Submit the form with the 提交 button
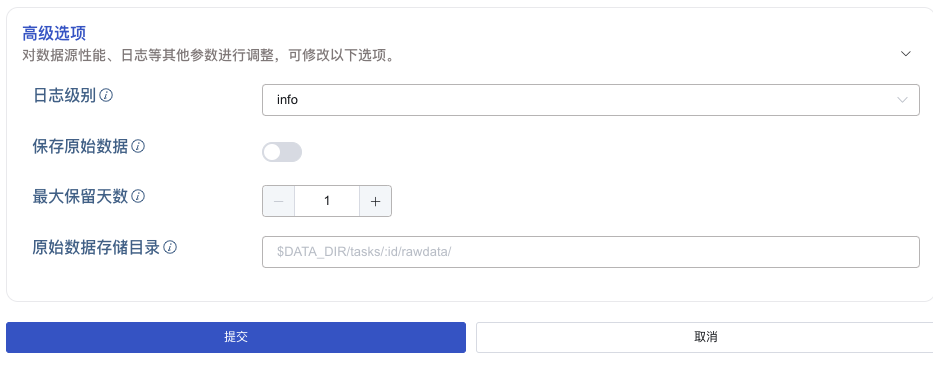The image size is (933, 368). coord(236,337)
